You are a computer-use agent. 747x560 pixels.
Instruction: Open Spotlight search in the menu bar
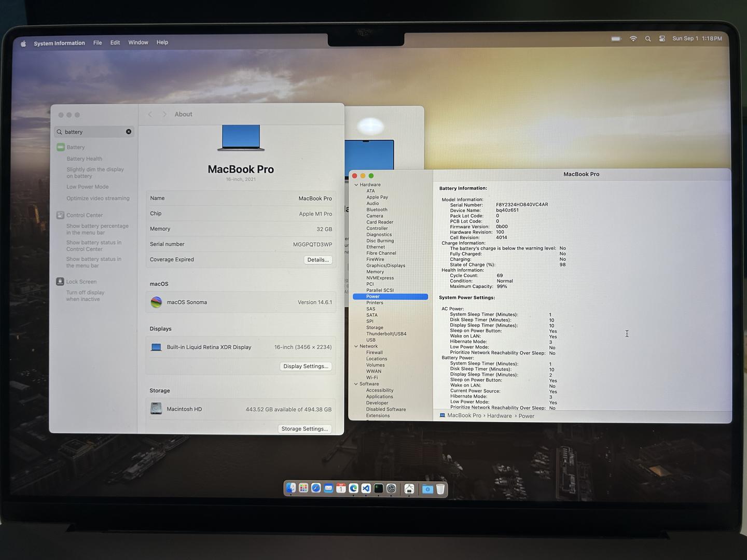[648, 39]
